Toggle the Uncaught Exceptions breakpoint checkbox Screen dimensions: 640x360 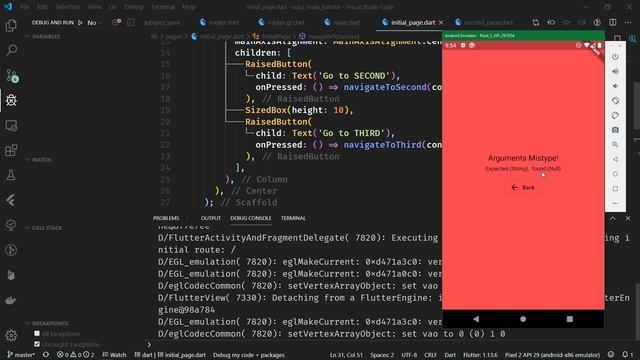[37, 344]
